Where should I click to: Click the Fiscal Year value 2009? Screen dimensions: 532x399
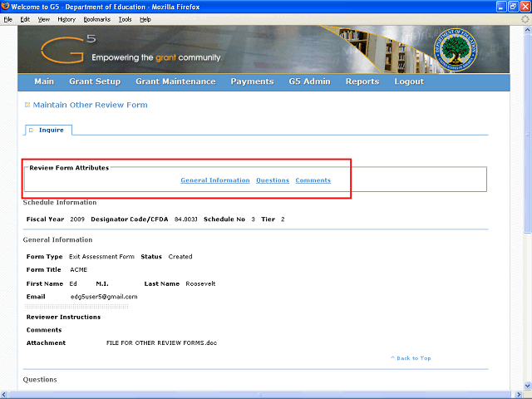77,219
